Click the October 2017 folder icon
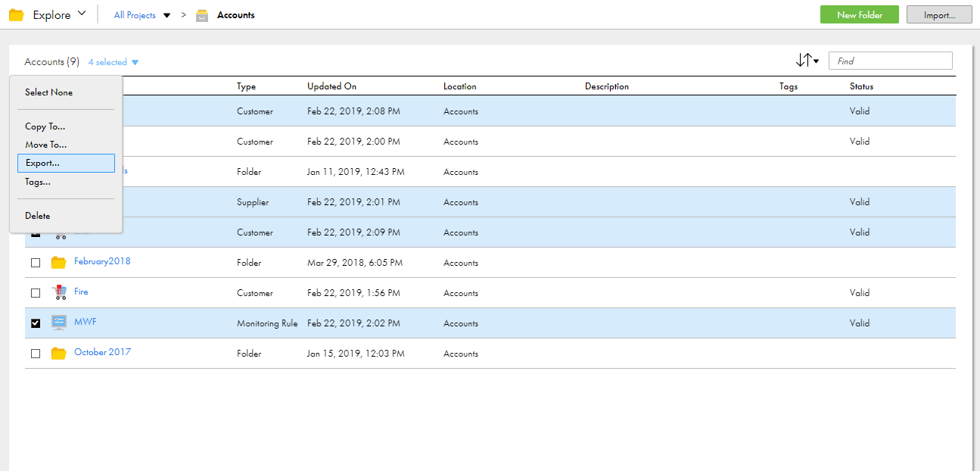 tap(58, 354)
